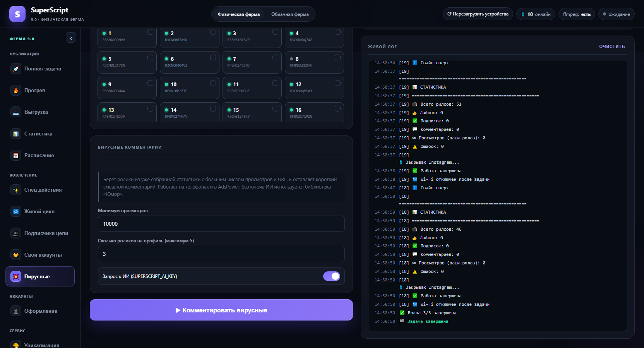The image size is (644, 348).
Task: Select device card 4 in the grid
Action: coord(314,38)
